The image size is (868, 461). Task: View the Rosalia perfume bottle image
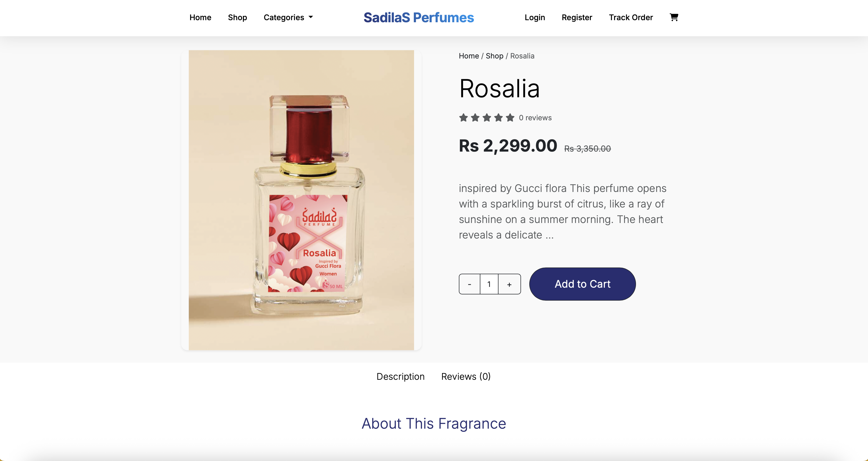pos(301,200)
